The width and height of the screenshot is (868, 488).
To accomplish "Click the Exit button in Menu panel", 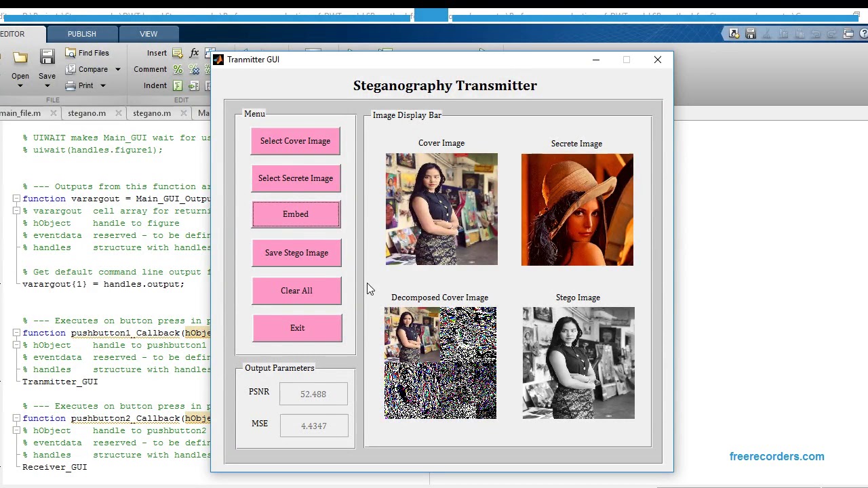I will (x=297, y=328).
